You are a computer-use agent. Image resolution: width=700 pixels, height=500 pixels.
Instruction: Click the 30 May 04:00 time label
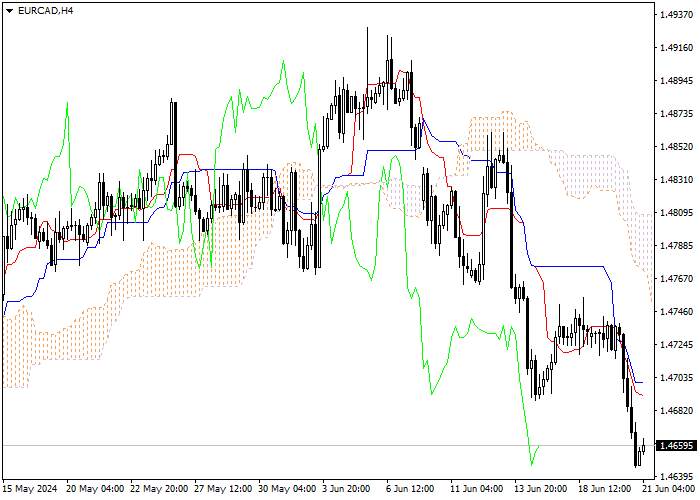click(288, 489)
